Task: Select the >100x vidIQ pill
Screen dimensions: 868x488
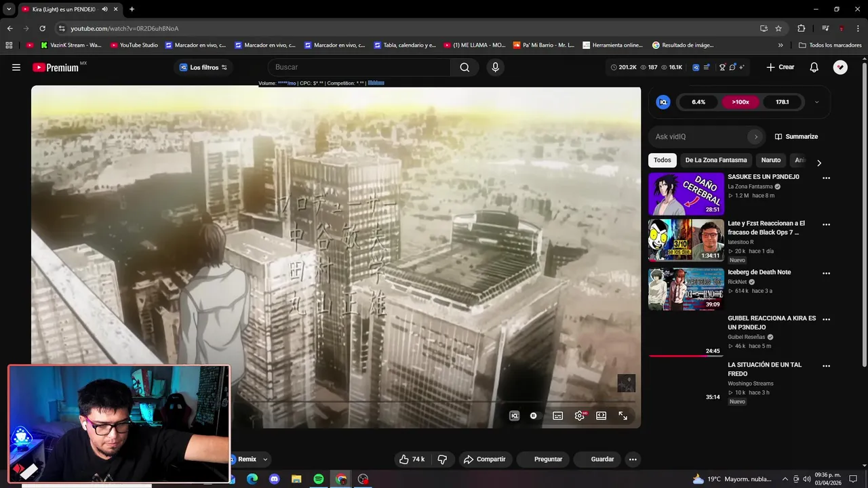Action: coord(741,102)
